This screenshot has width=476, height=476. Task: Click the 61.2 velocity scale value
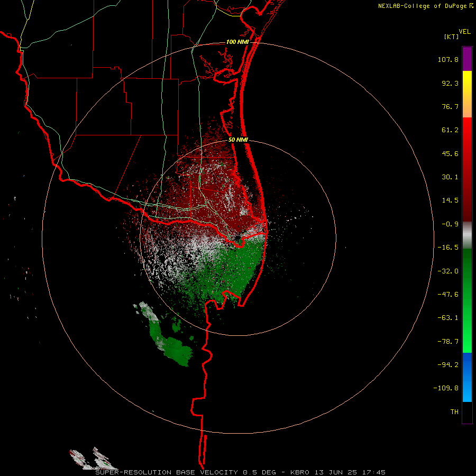(x=450, y=130)
